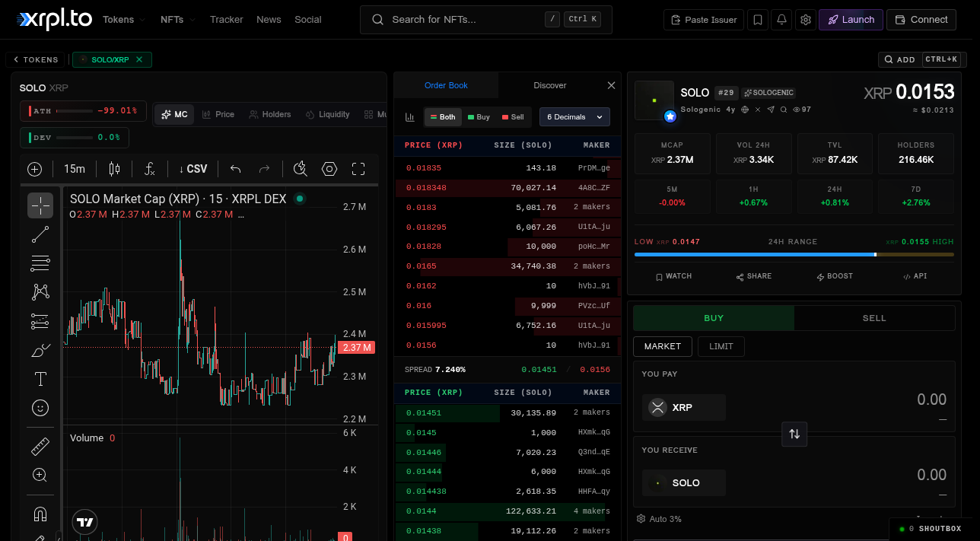Open the NFTs navigation menu
Viewport: 980px width, 541px height.
coord(177,20)
